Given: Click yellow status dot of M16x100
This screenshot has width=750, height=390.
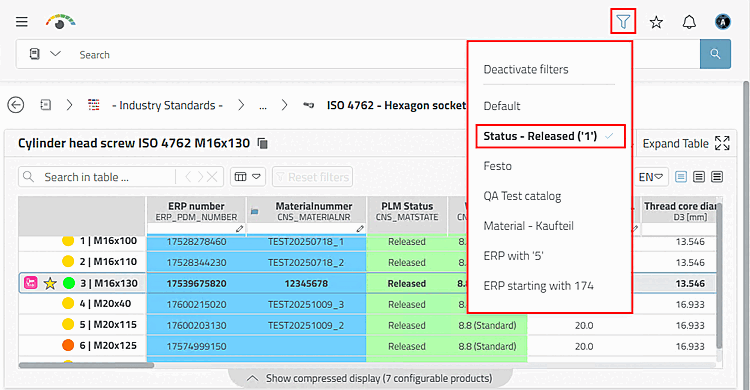Looking at the screenshot, I should pos(68,241).
